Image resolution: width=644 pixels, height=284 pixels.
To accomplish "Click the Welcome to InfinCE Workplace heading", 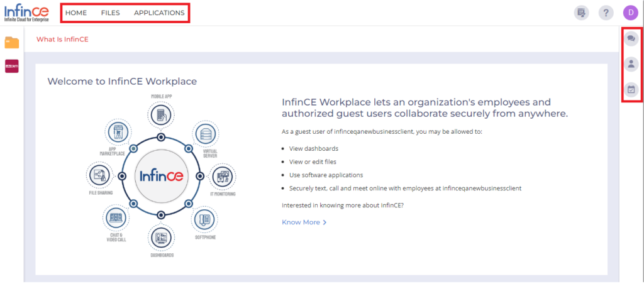I will click(x=122, y=81).
